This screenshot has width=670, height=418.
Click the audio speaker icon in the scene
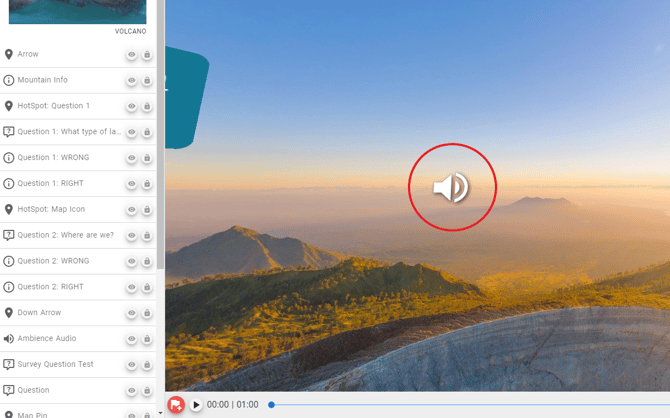451,187
